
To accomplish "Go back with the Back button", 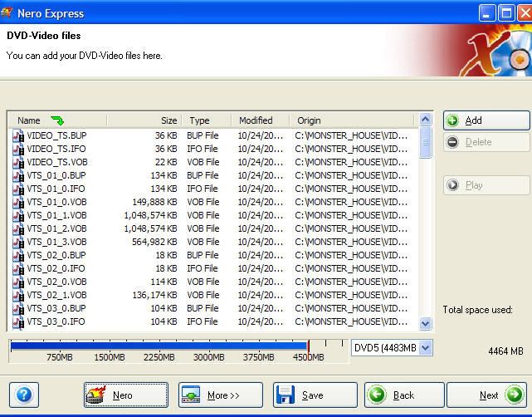I will tap(404, 395).
